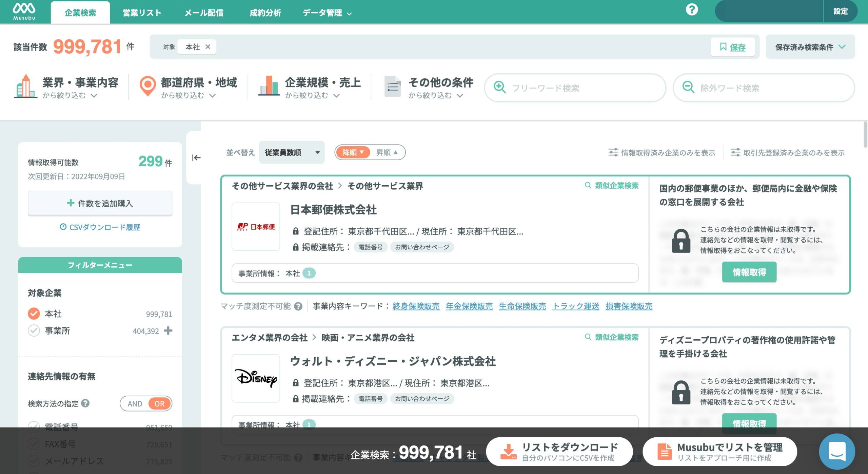The height and width of the screenshot is (474, 868).
Task: Open keyword 生命保険販売
Action: click(x=522, y=306)
